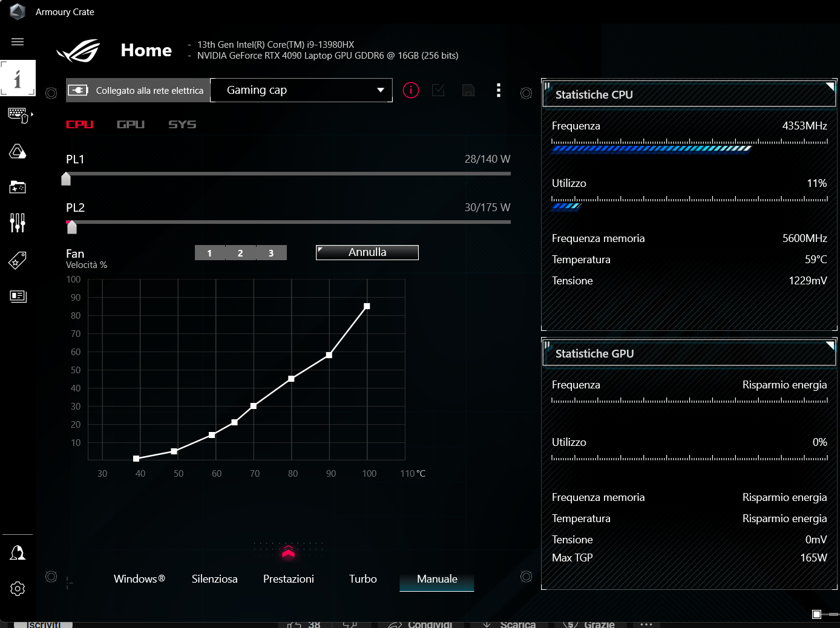Select fan curve preset 3
This screenshot has width=840, height=628.
[271, 253]
